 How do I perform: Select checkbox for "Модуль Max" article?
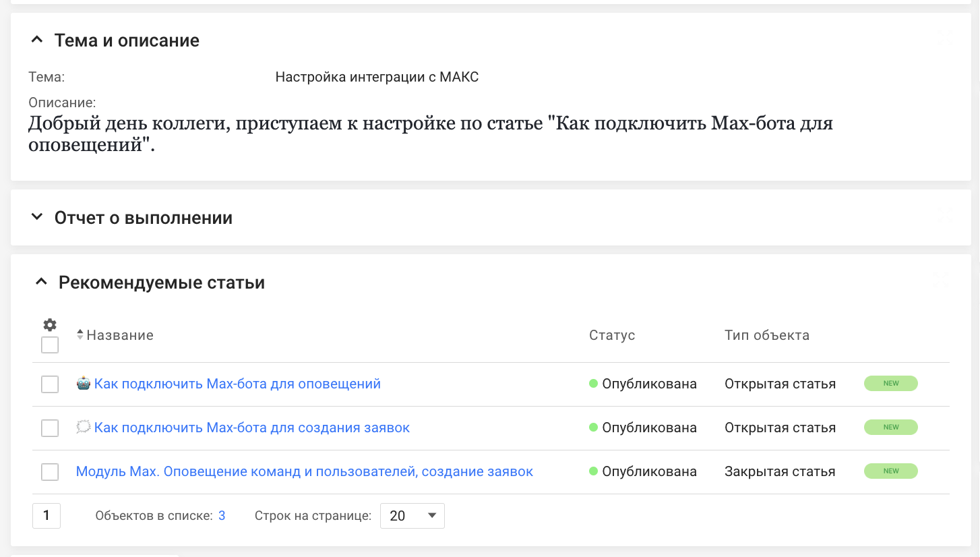[50, 472]
